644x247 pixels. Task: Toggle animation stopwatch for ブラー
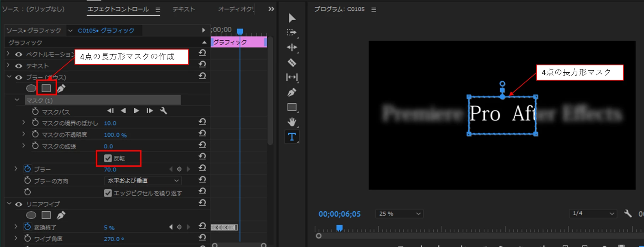pyautogui.click(x=27, y=169)
